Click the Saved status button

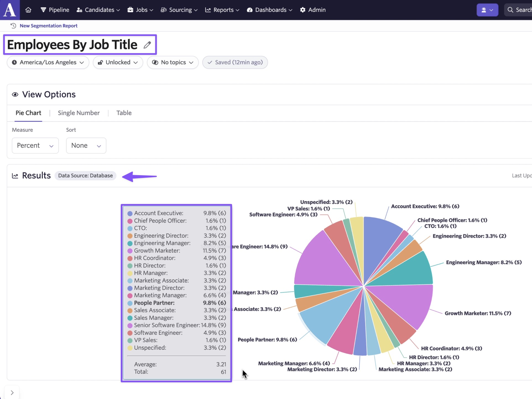click(x=235, y=62)
